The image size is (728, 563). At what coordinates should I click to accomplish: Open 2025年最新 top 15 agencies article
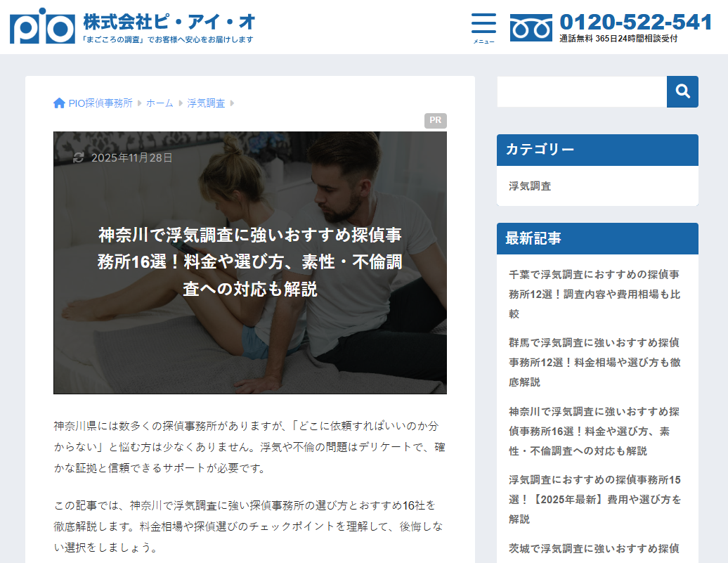click(x=594, y=499)
